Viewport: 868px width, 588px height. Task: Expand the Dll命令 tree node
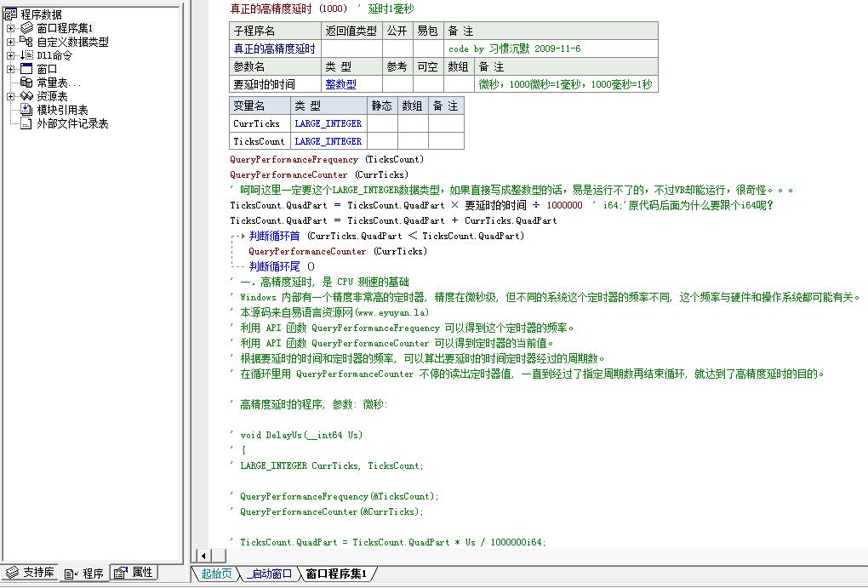click(10, 55)
